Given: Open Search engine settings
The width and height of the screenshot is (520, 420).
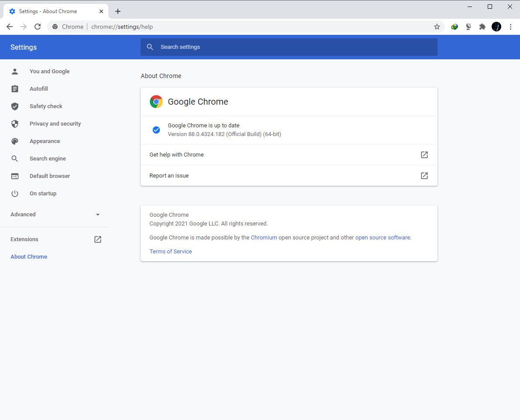Looking at the screenshot, I should click(x=48, y=159).
